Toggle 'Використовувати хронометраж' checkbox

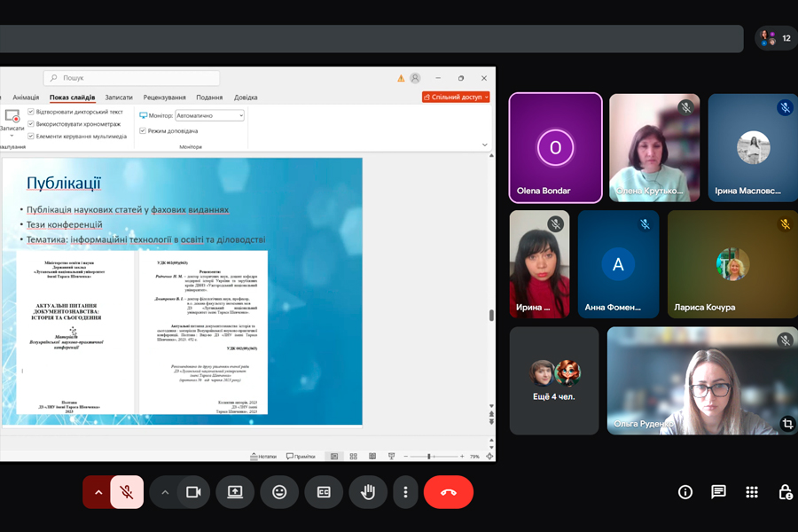(30, 124)
